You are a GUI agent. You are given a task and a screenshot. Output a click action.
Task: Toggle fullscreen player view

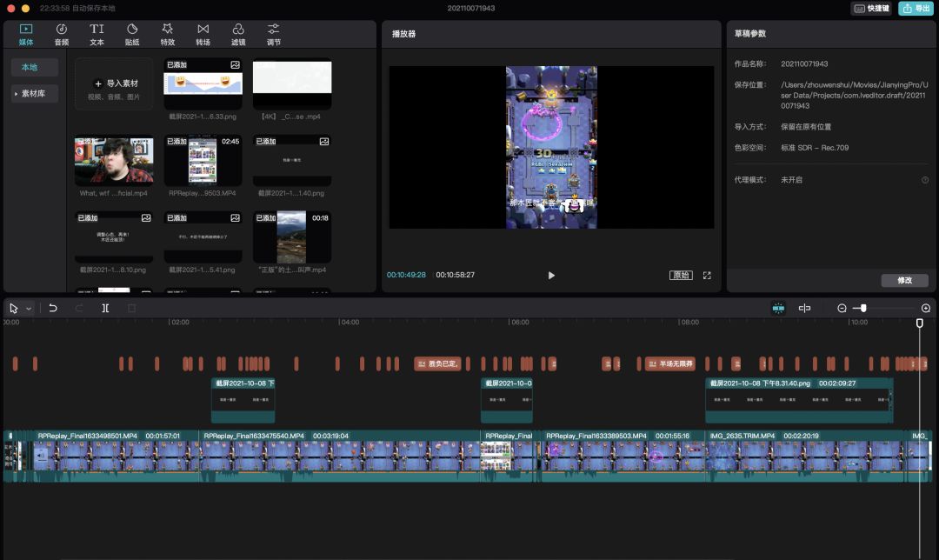click(x=707, y=275)
